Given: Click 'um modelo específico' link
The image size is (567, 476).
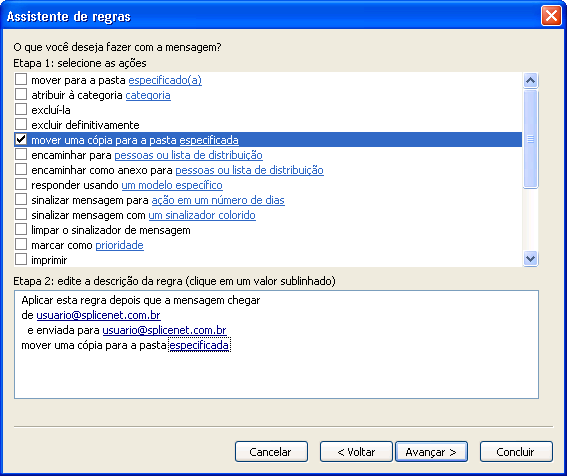Looking at the screenshot, I should pyautogui.click(x=172, y=185).
